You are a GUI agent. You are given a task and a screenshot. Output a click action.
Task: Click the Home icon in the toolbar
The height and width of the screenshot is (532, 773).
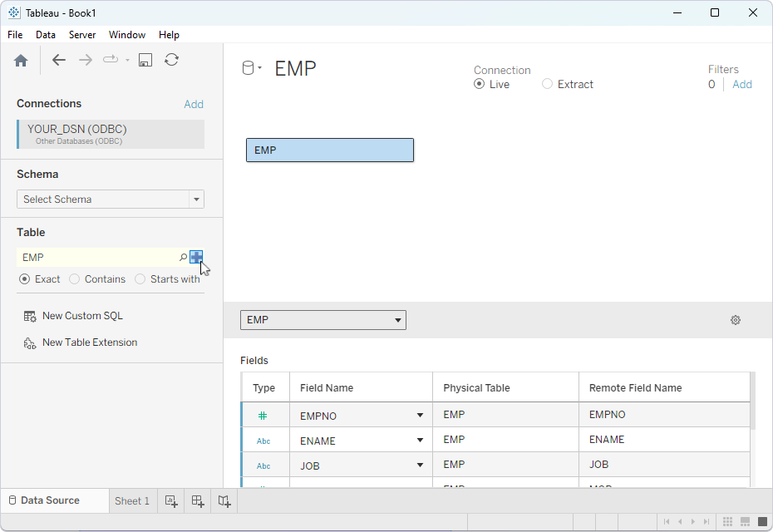tap(20, 60)
